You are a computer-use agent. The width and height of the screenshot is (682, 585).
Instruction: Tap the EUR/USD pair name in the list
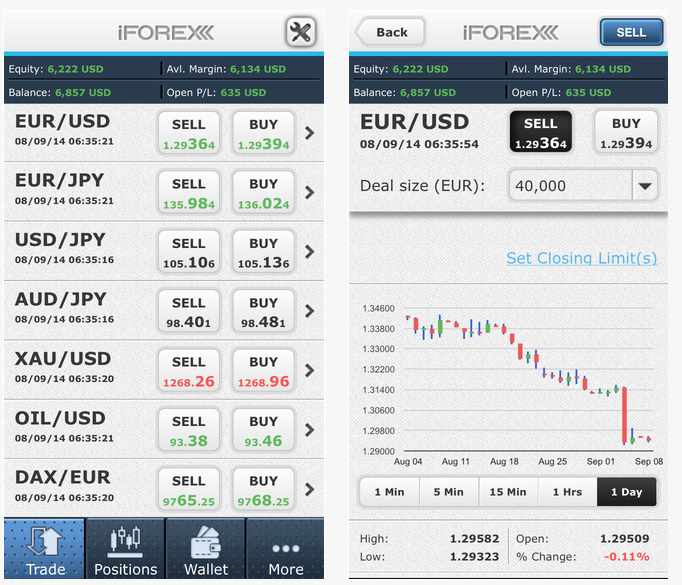click(62, 121)
